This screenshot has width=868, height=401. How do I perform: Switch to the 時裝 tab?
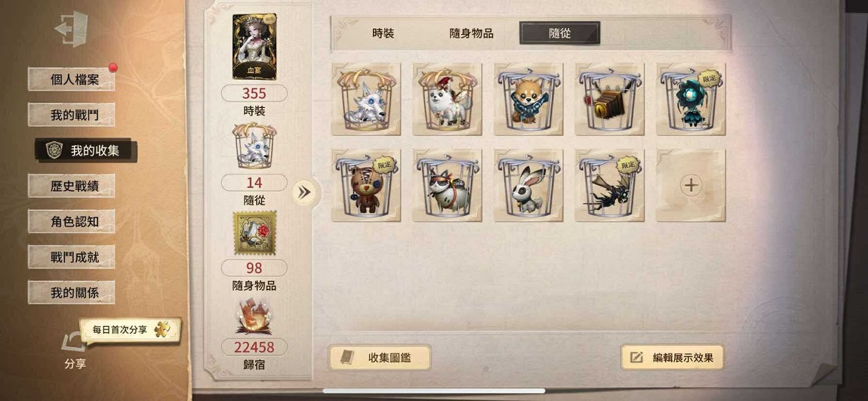383,33
